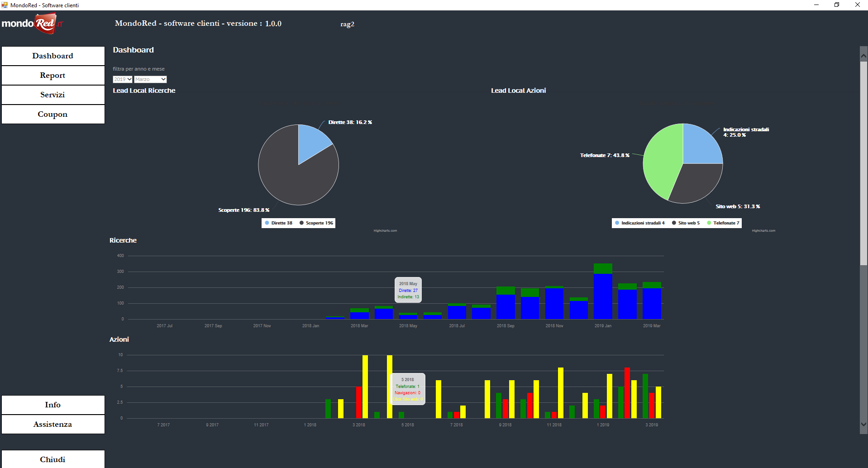
Task: Click the app icon in title bar
Action: 5,5
